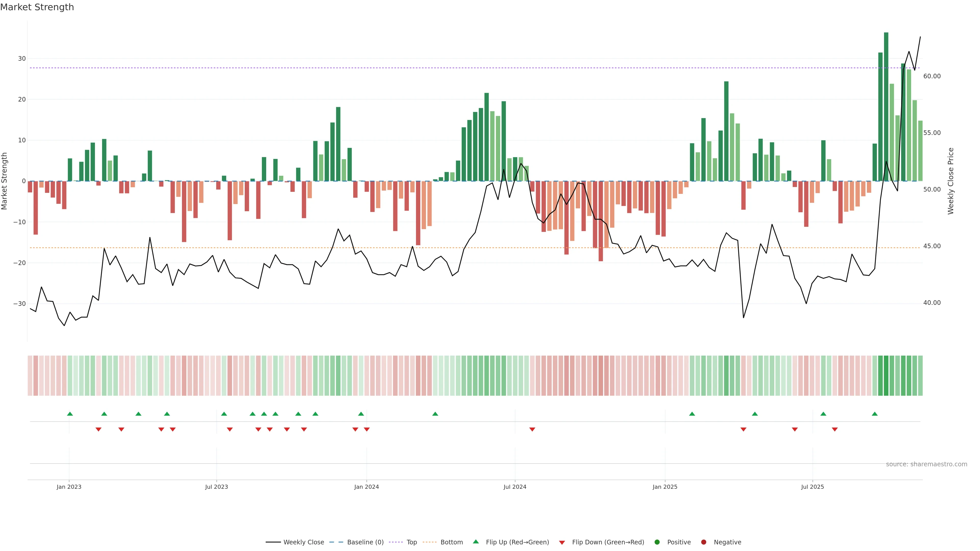
Task: Click the red Negative legend dot
Action: pos(703,542)
